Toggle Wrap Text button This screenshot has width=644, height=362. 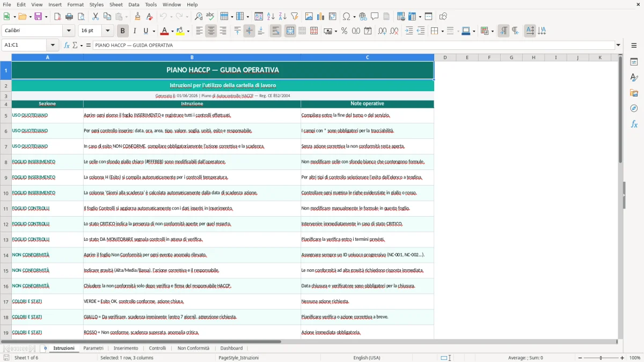(x=275, y=31)
